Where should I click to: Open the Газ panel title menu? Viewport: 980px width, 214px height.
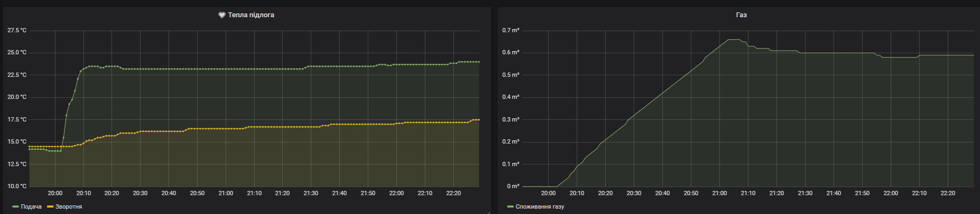[741, 15]
